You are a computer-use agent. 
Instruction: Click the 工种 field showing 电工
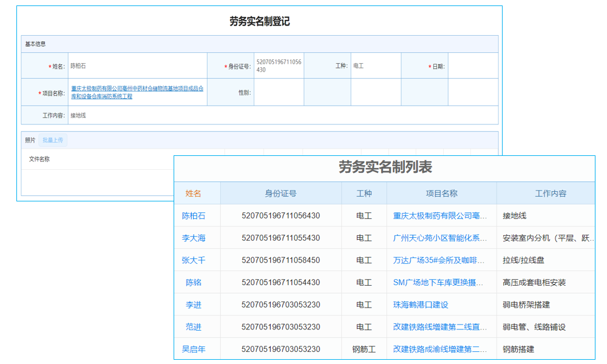point(375,65)
